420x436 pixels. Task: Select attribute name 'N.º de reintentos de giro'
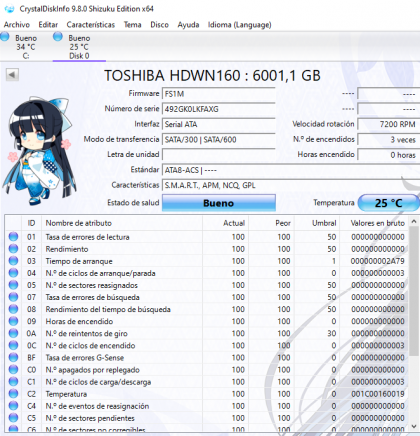click(86, 333)
